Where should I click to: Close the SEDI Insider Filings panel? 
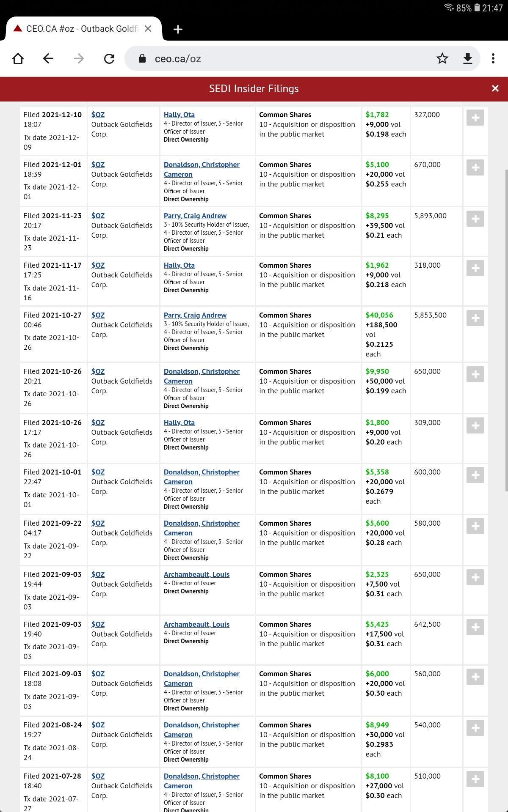[495, 88]
